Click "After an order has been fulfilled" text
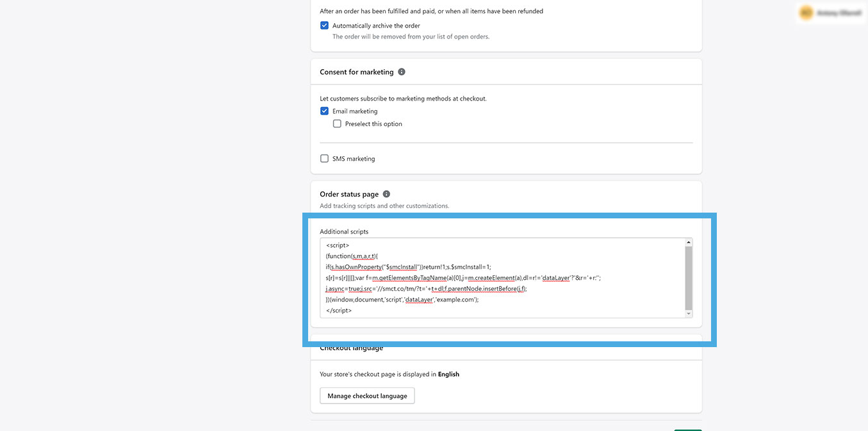This screenshot has width=868, height=431. pyautogui.click(x=431, y=11)
